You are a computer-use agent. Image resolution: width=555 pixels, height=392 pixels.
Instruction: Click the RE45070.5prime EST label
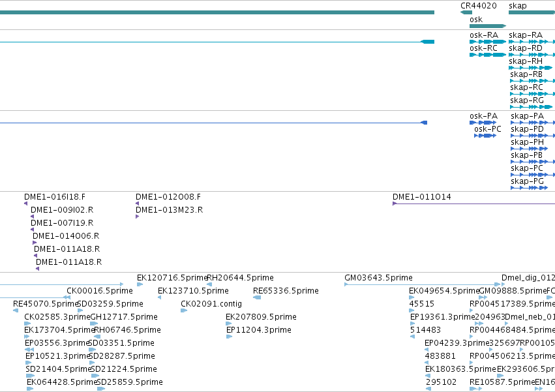pos(45,304)
